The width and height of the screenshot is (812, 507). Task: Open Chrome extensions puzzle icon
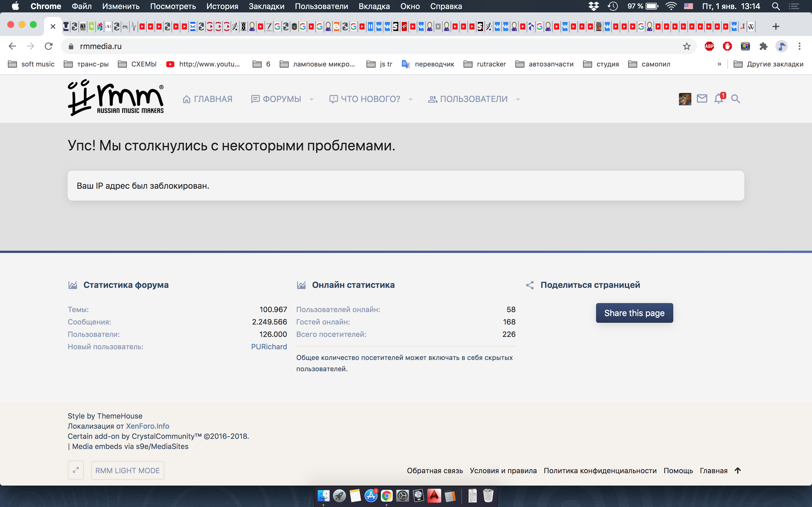(763, 46)
